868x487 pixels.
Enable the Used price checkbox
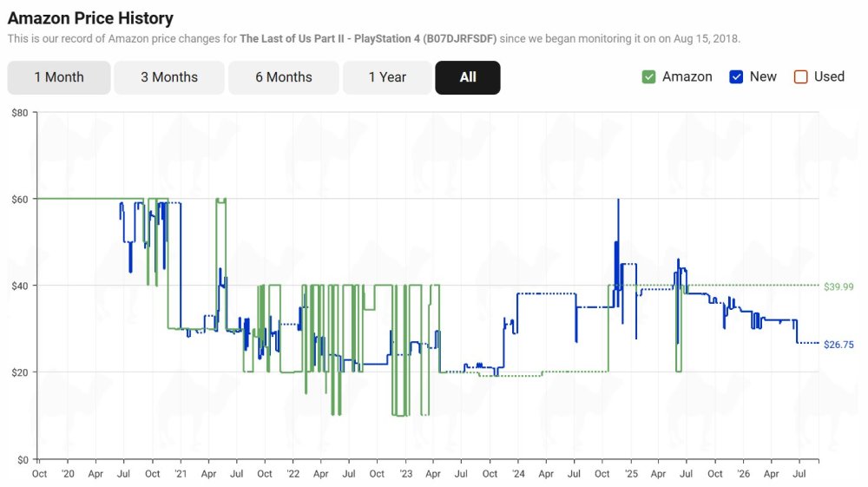pos(800,77)
